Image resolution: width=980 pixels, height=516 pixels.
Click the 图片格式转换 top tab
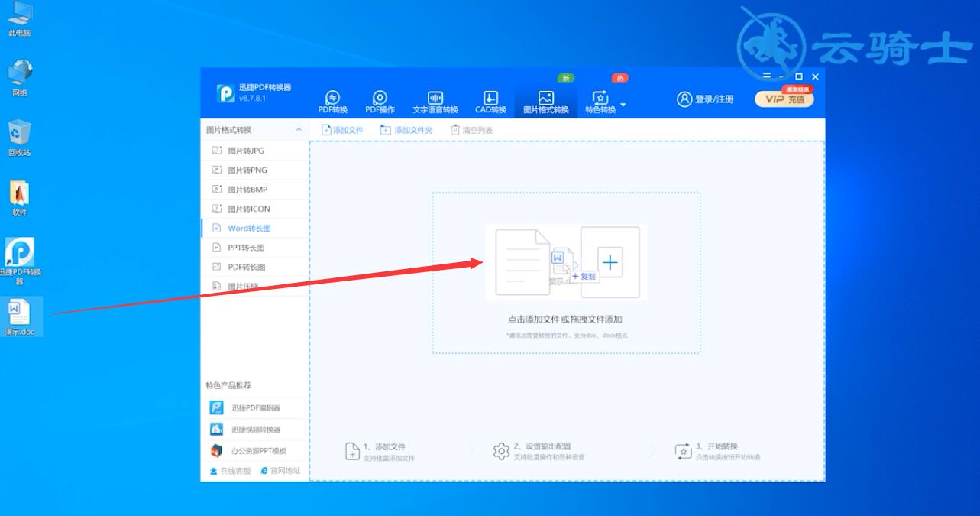[x=545, y=102]
